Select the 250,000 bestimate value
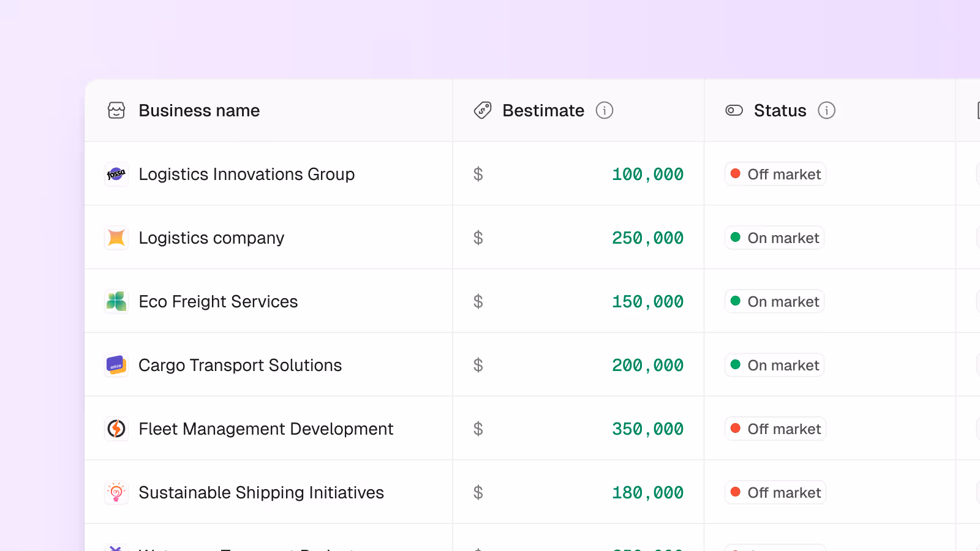This screenshot has width=980, height=551. tap(648, 238)
